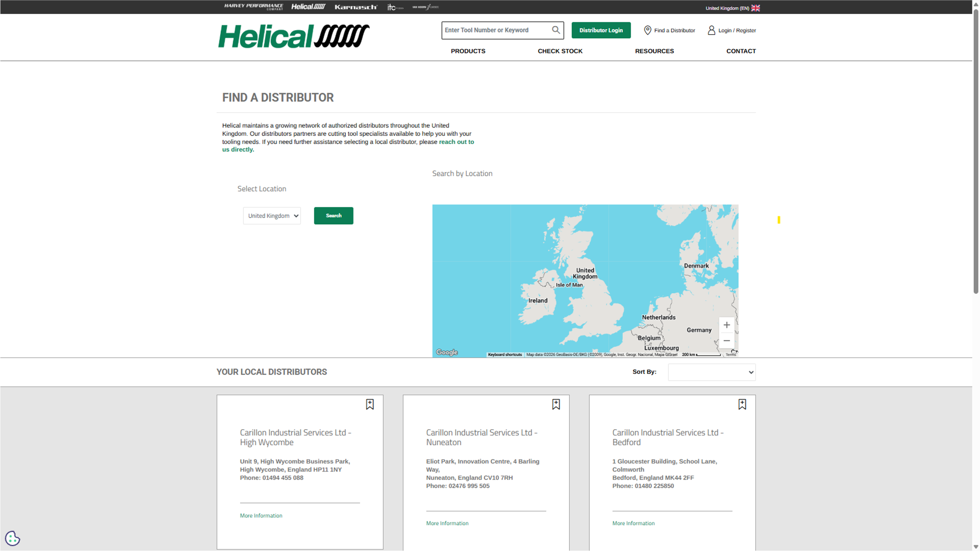Open the Check Stock menu item

coord(560,51)
